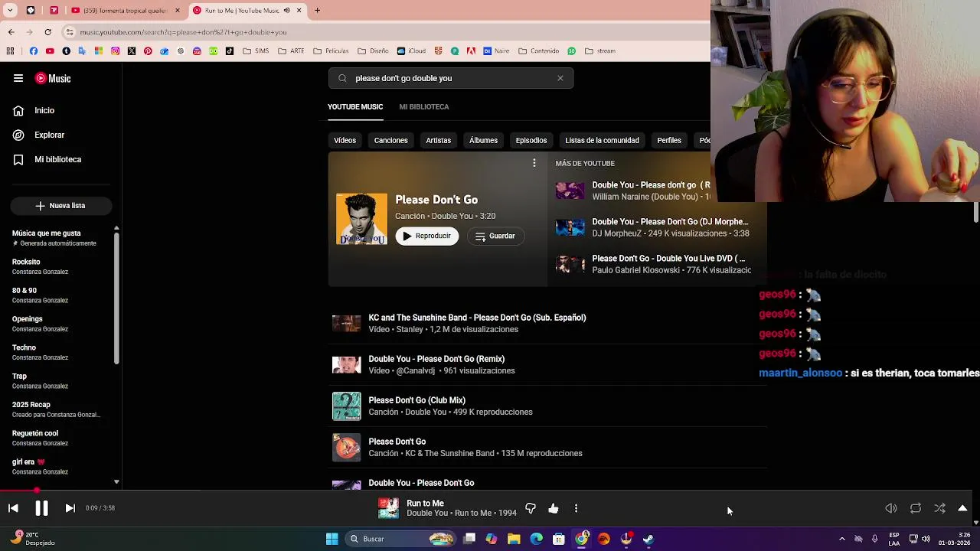
Task: Open the Diseño bookmarks folder
Action: click(x=374, y=51)
